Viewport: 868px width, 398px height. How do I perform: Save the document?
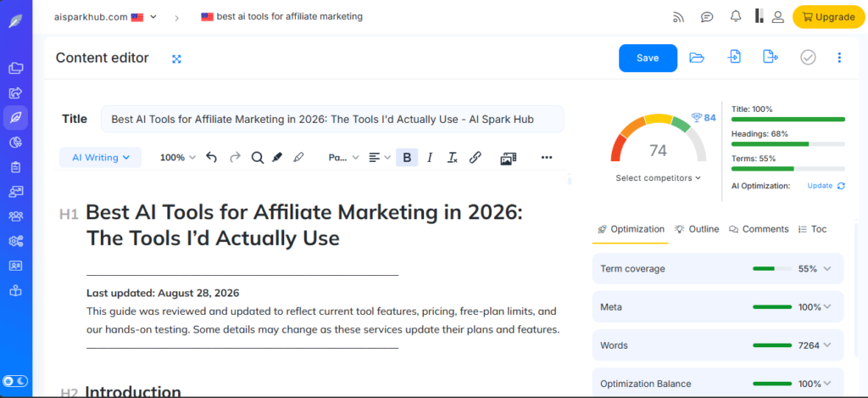pyautogui.click(x=648, y=59)
